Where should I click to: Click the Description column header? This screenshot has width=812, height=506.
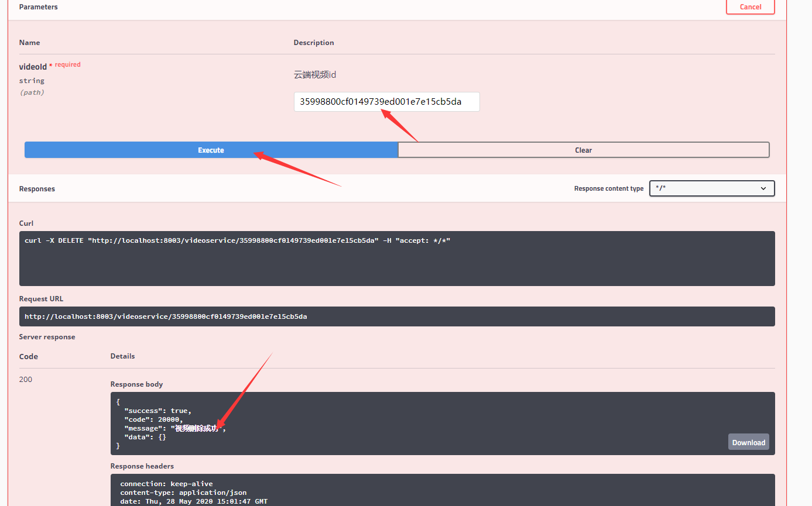[x=314, y=43]
